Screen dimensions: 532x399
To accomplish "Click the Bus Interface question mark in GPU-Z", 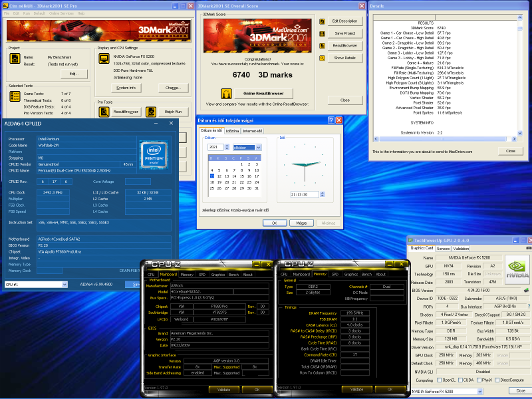I will pyautogui.click(x=529, y=306).
